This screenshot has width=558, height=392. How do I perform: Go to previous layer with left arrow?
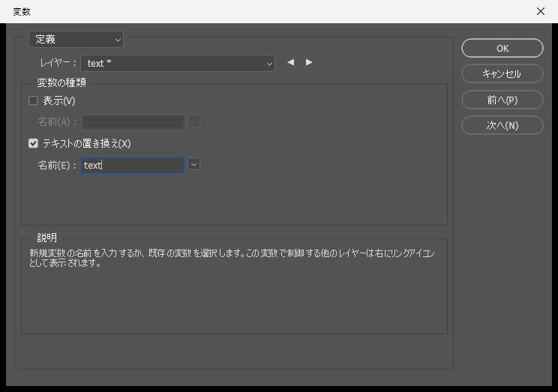click(291, 62)
